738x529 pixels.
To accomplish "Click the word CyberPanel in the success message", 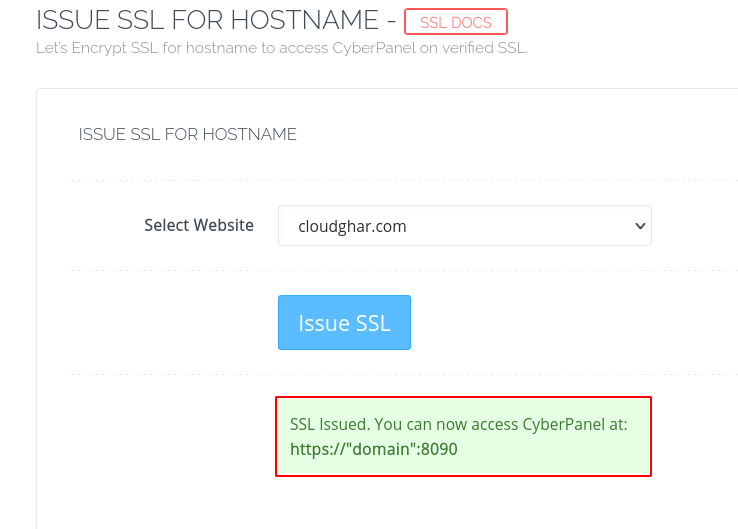I will pos(563,425).
